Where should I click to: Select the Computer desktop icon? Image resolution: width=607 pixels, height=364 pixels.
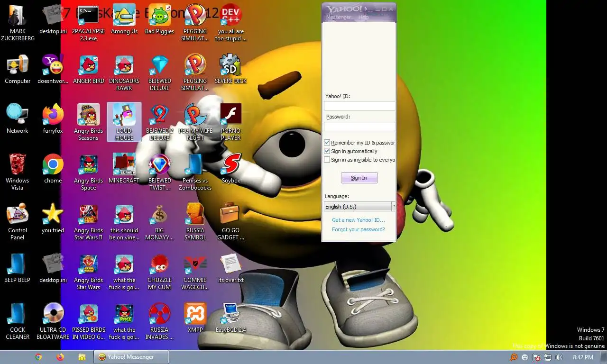tap(18, 69)
